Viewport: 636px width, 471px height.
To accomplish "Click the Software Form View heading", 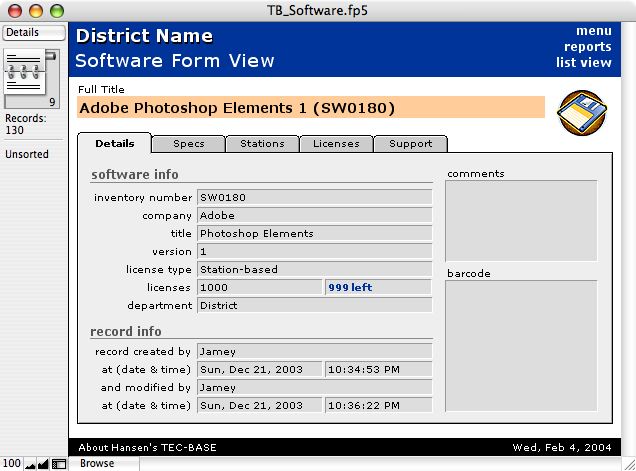I will point(175,61).
